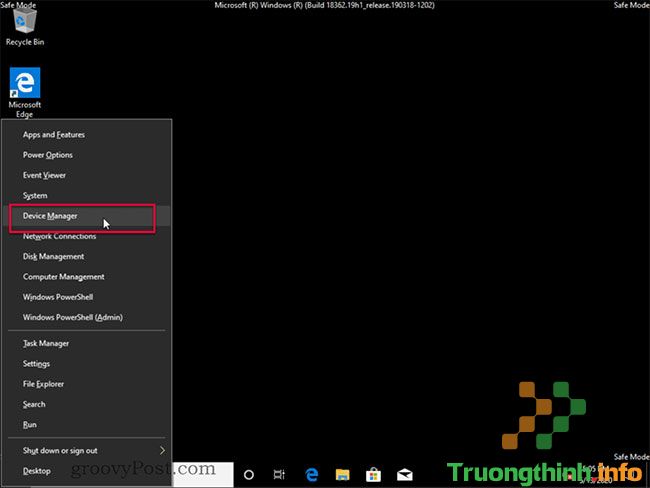The width and height of the screenshot is (650, 488).
Task: Open Task Manager from the menu
Action: pos(87,344)
